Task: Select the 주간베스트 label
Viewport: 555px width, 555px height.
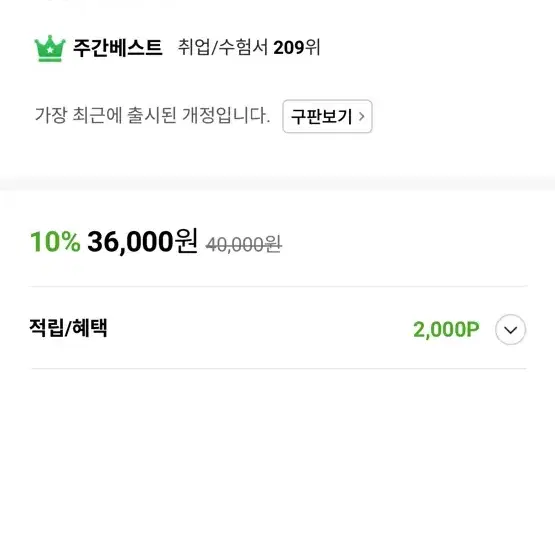Action: 118,48
